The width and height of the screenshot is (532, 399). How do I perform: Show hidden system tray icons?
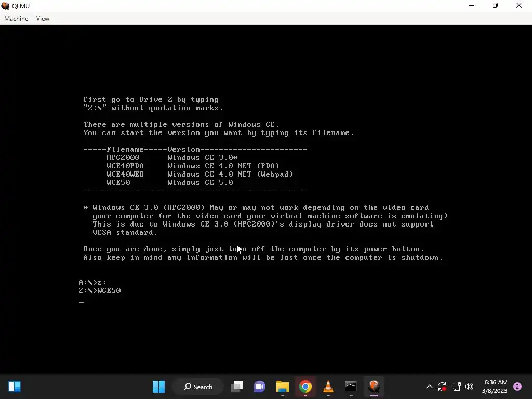(429, 387)
